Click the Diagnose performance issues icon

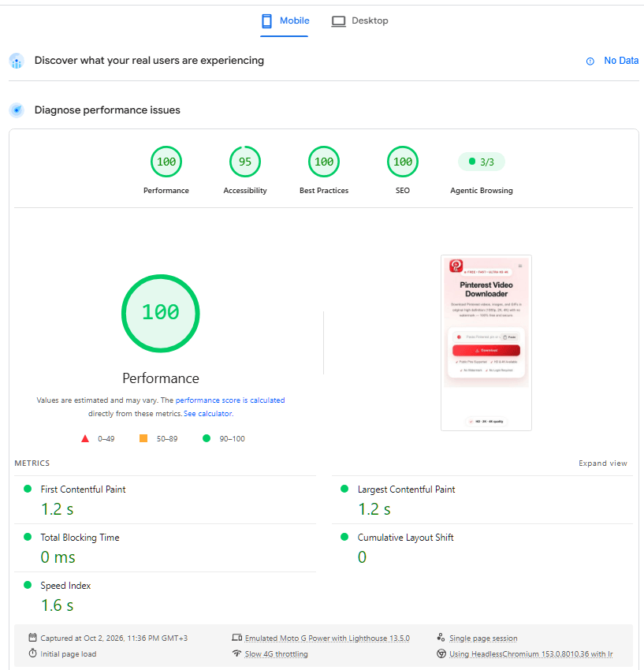click(17, 110)
